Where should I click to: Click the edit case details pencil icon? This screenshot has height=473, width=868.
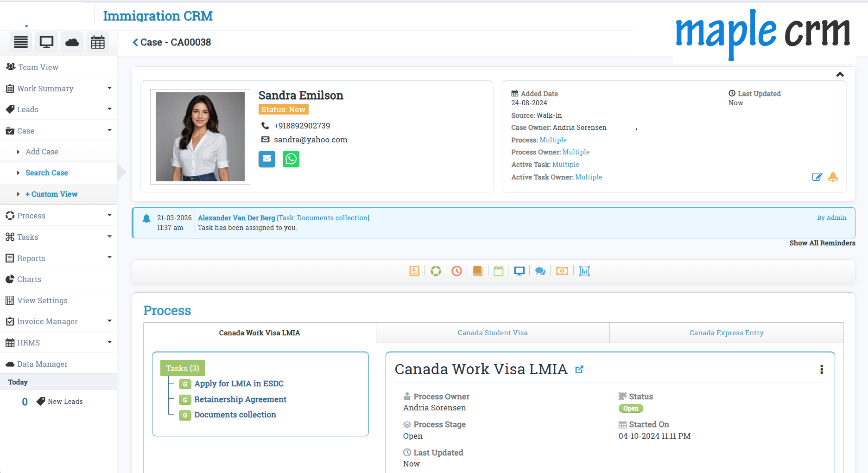click(817, 177)
